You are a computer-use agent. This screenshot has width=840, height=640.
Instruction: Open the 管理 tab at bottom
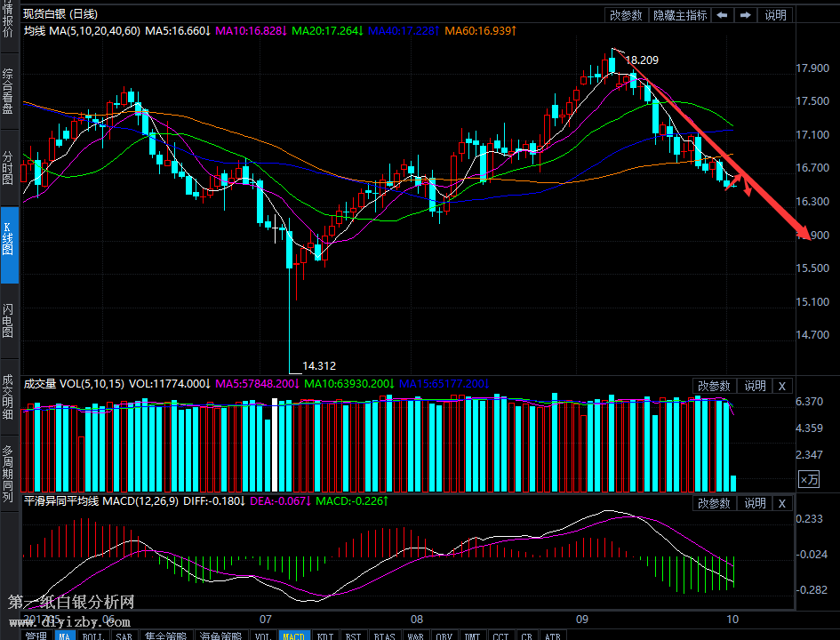(x=36, y=636)
